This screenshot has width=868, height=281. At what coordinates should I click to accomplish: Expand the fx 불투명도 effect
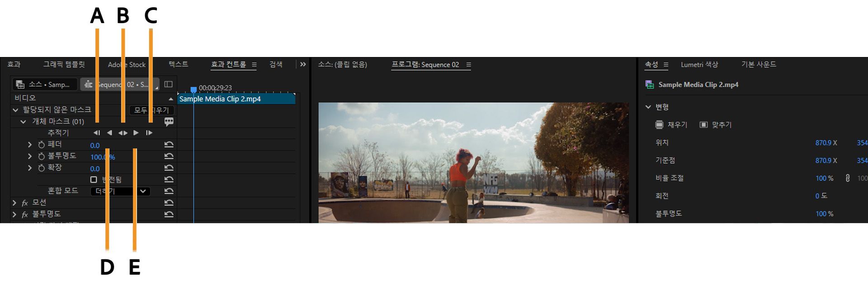[14, 214]
